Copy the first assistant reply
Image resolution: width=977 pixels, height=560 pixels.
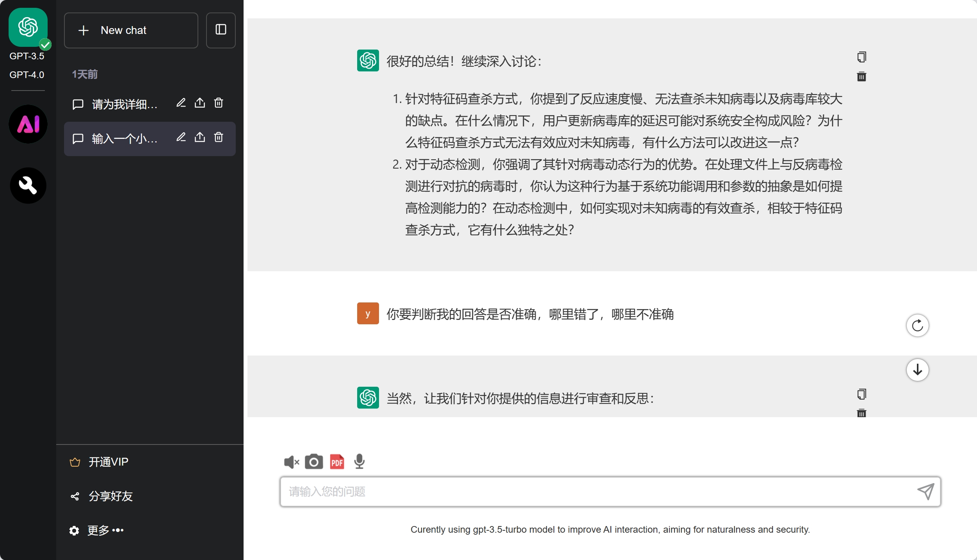[x=861, y=57]
